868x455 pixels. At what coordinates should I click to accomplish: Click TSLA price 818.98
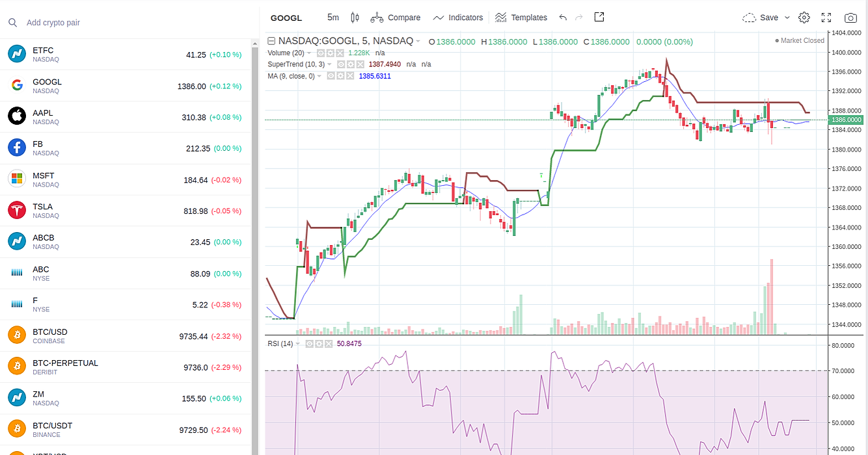[x=196, y=211]
